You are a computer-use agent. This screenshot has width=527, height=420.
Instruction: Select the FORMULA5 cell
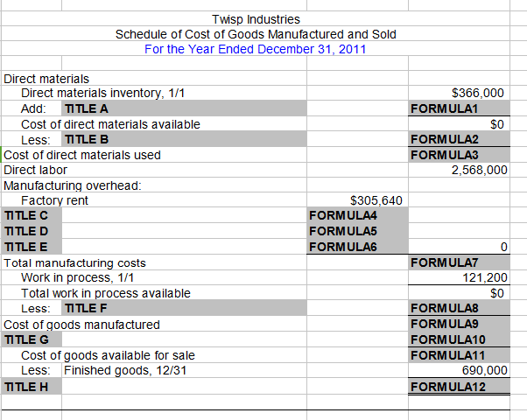(357, 231)
